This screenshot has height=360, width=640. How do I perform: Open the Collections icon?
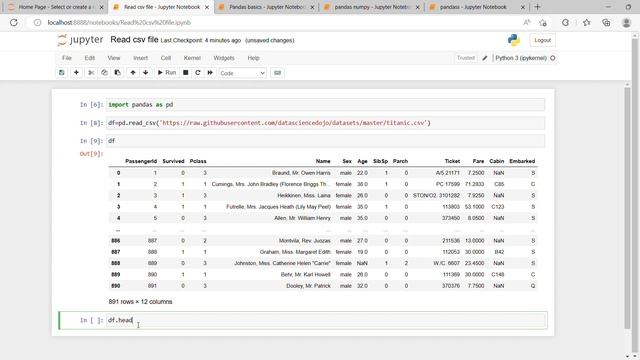point(606,22)
